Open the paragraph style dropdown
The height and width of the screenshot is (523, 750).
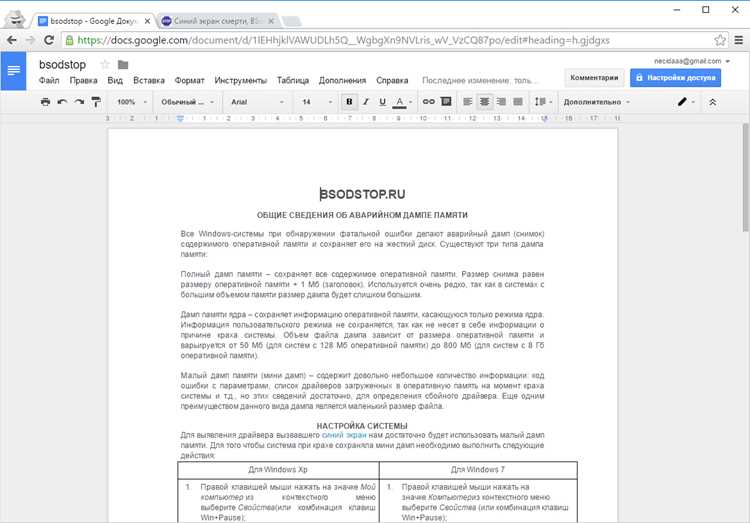[x=188, y=102]
